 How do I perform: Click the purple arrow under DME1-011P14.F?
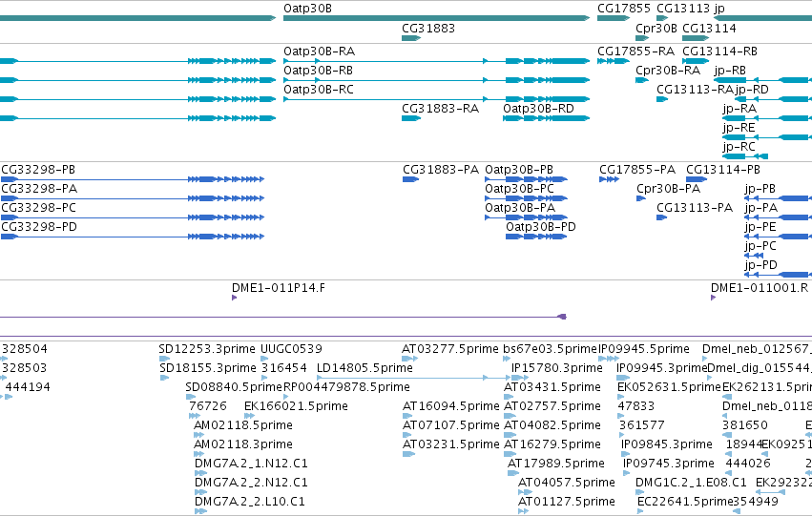coord(235,298)
